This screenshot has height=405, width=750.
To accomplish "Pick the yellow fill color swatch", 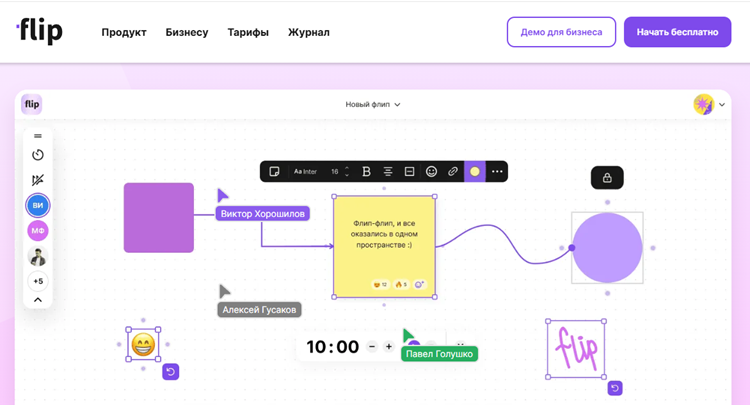I will [x=475, y=172].
